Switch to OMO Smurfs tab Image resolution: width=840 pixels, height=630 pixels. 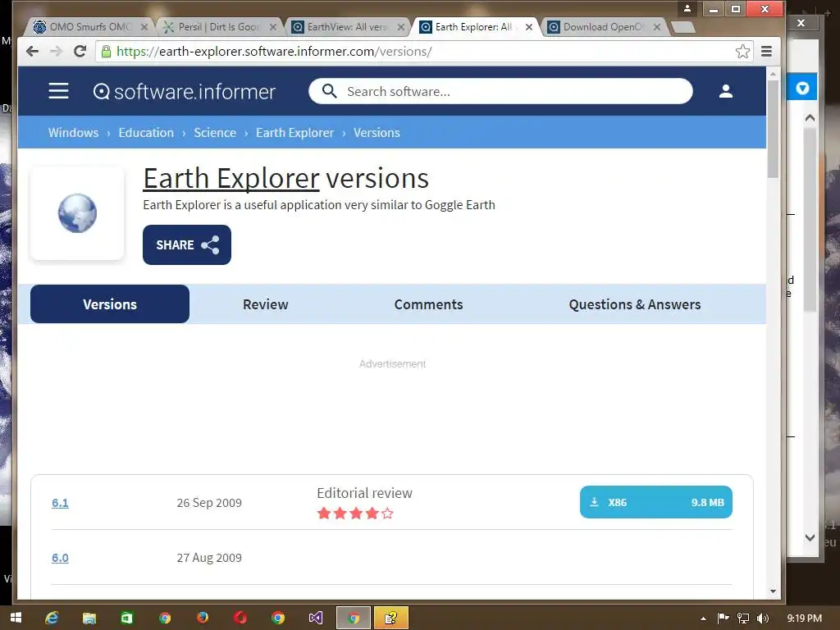[x=90, y=27]
